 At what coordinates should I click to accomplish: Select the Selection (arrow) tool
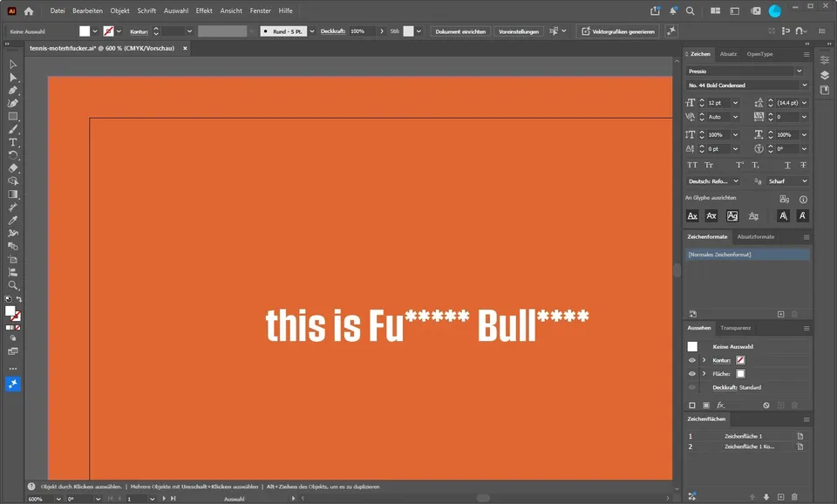(13, 64)
